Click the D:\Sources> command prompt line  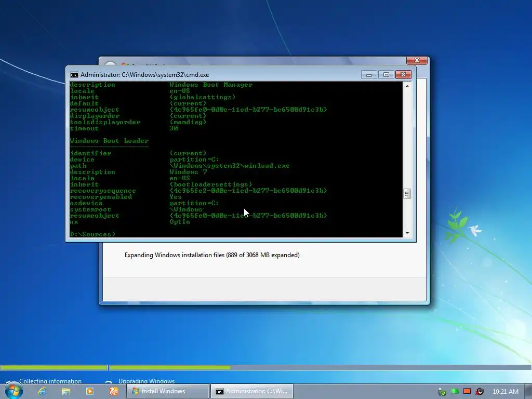[92, 234]
